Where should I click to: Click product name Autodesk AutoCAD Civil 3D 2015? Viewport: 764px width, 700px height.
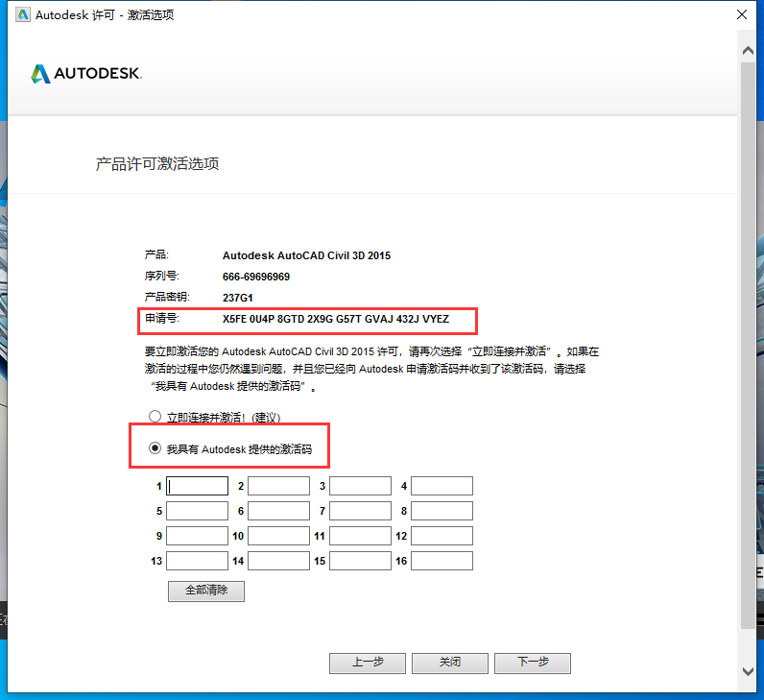tap(306, 255)
